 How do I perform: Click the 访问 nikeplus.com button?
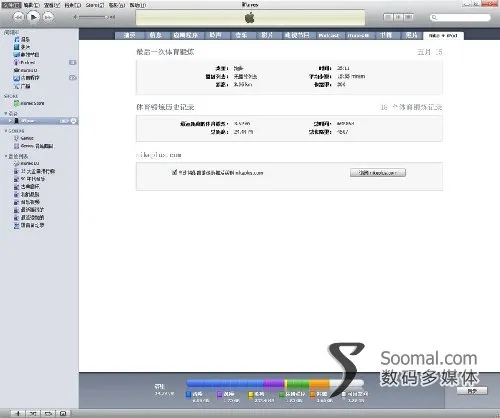click(378, 173)
